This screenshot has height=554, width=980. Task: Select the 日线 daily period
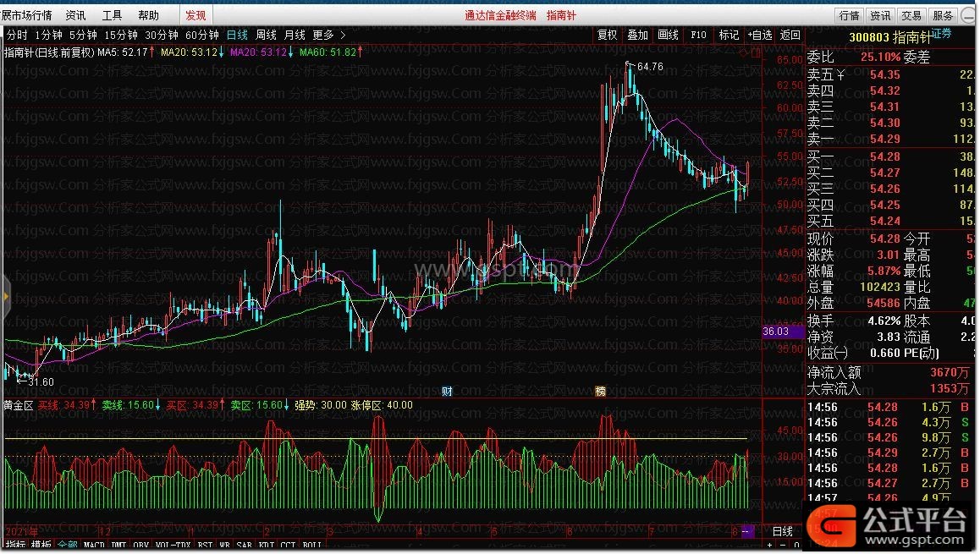[237, 35]
